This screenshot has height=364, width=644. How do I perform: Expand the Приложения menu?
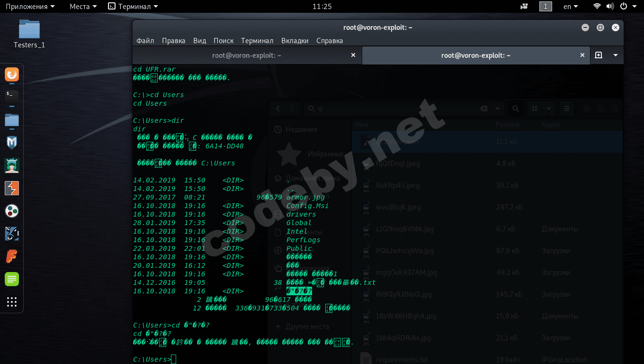(29, 7)
